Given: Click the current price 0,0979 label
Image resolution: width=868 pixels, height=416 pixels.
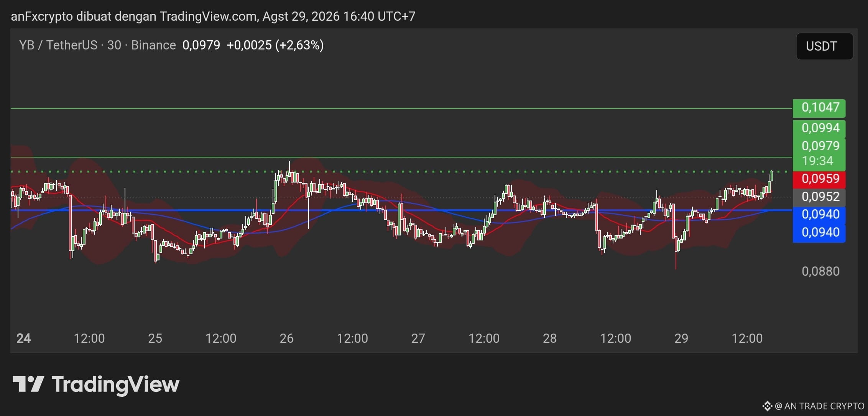Looking at the screenshot, I should pos(820,146).
